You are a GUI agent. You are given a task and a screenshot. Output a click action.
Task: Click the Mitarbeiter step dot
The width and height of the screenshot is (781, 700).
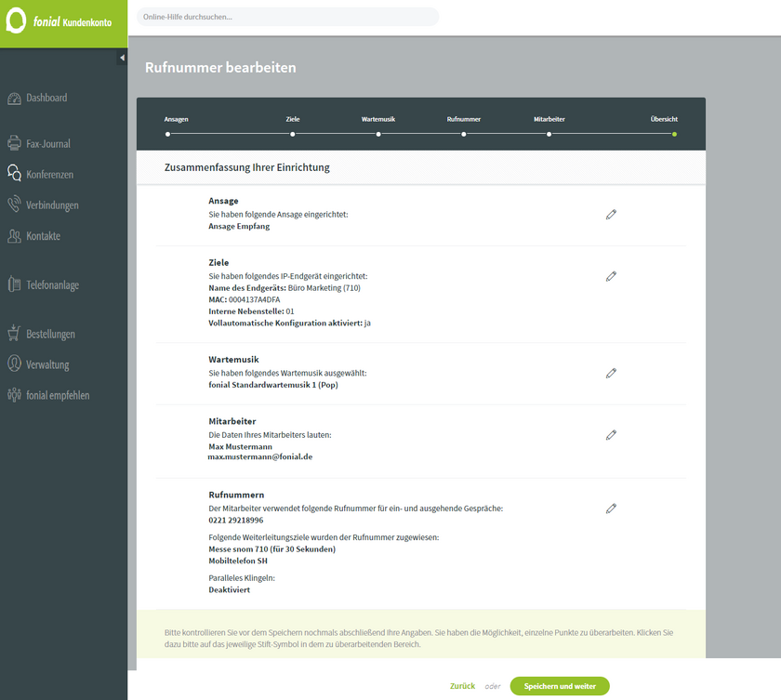tap(549, 134)
